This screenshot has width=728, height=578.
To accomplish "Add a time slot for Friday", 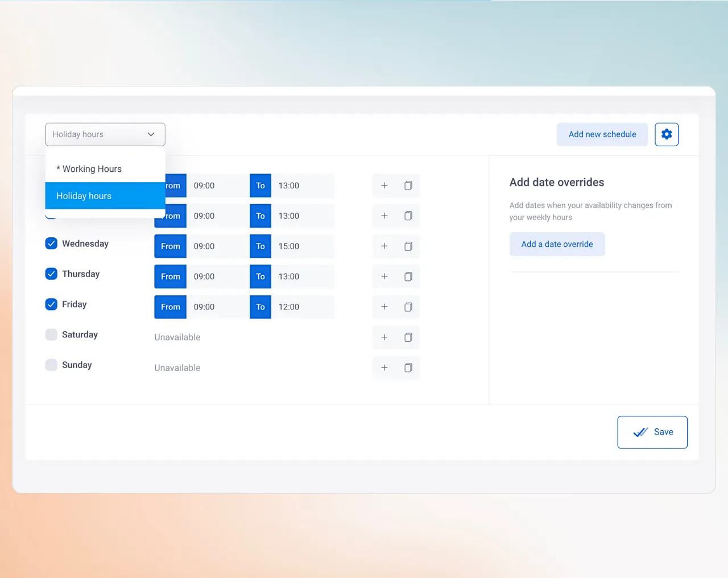I will pos(384,307).
